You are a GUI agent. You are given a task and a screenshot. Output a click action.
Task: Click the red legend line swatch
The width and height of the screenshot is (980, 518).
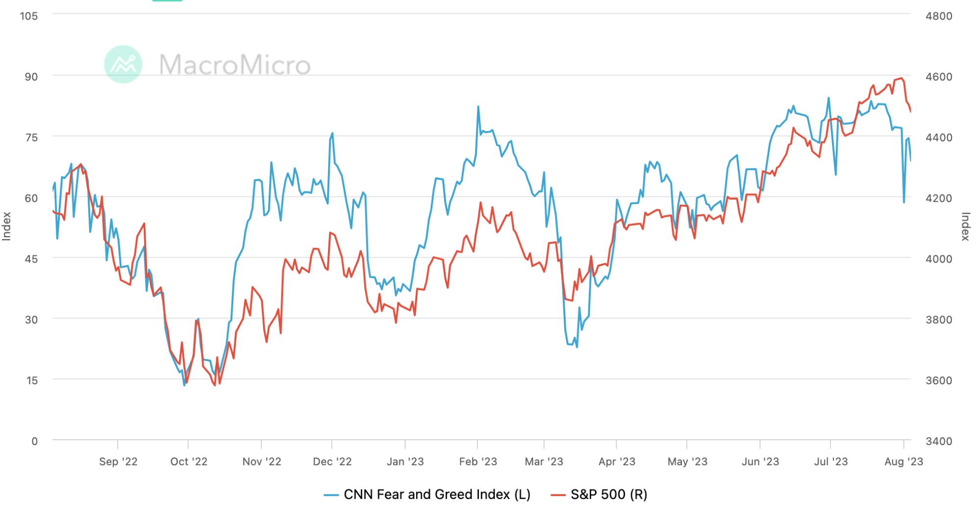tap(558, 495)
